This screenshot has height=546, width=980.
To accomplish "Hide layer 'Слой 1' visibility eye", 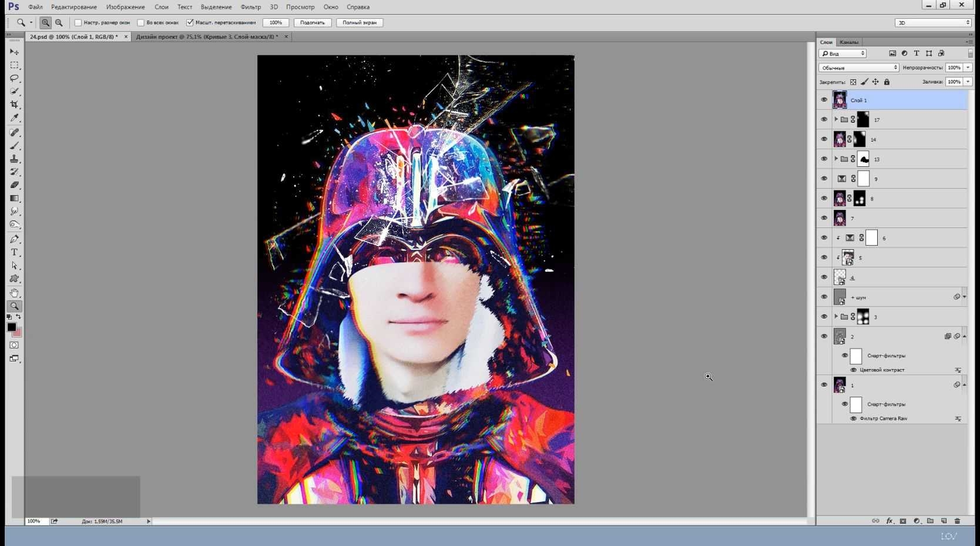I will click(x=824, y=100).
